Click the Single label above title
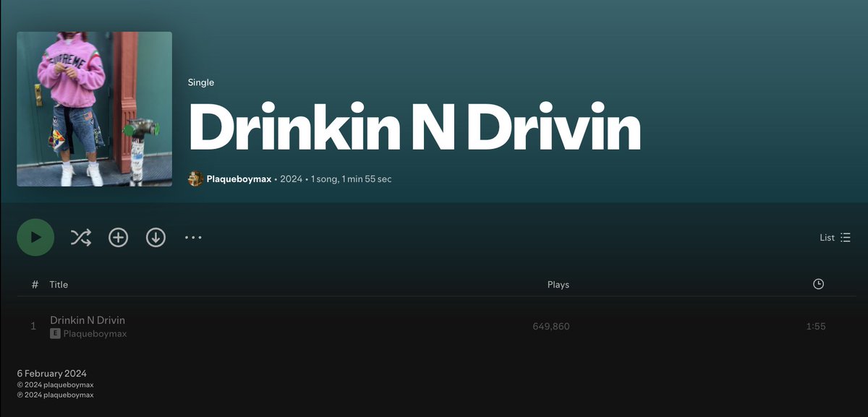This screenshot has width=868, height=417. (x=201, y=82)
